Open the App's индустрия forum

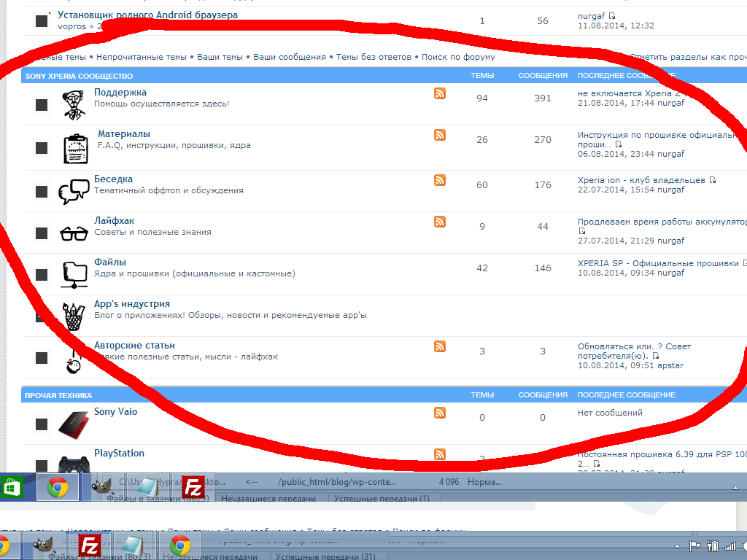pyautogui.click(x=132, y=304)
